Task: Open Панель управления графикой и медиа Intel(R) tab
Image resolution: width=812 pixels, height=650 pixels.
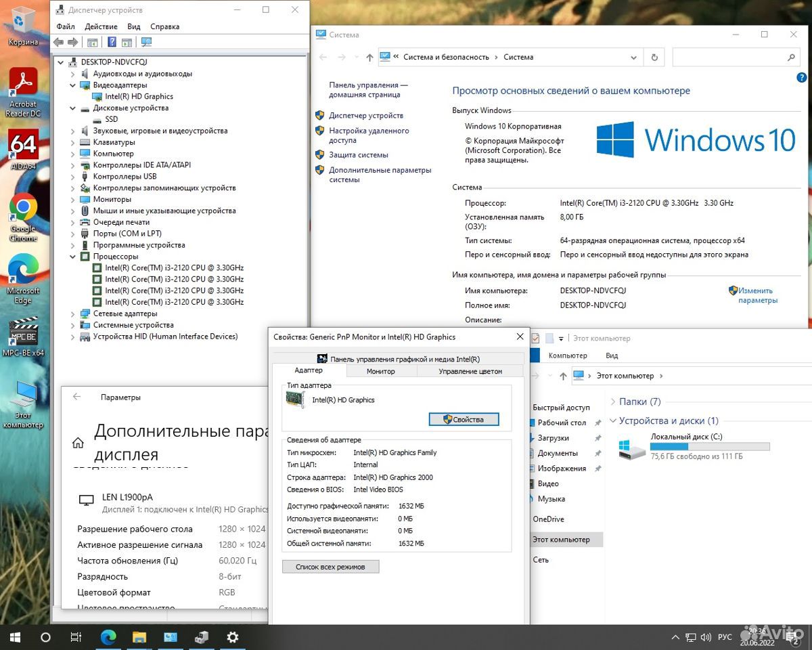Action: pos(398,359)
